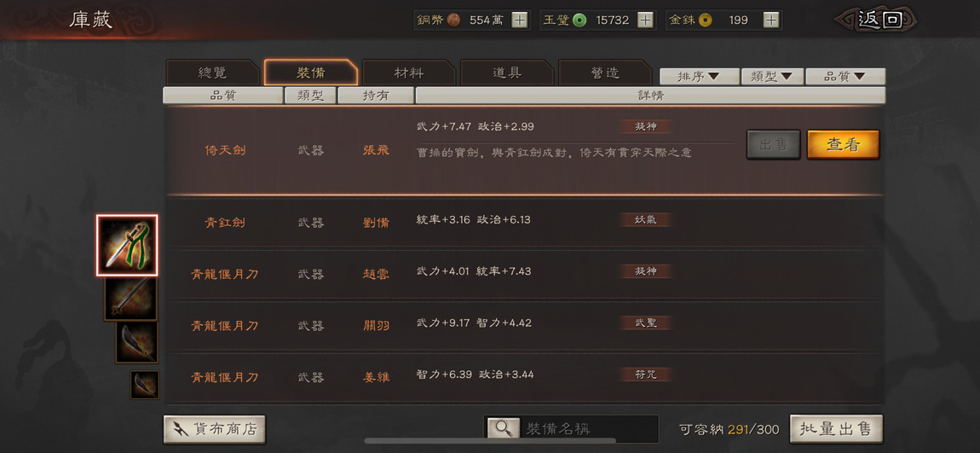Viewport: 980px width, 453px height.
Task: Click the 查看 view button
Action: pos(843,144)
